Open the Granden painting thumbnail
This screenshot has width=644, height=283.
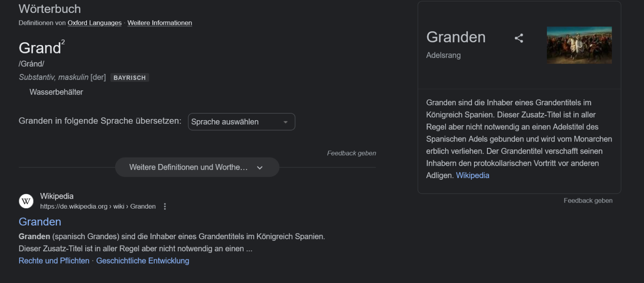[x=579, y=45]
